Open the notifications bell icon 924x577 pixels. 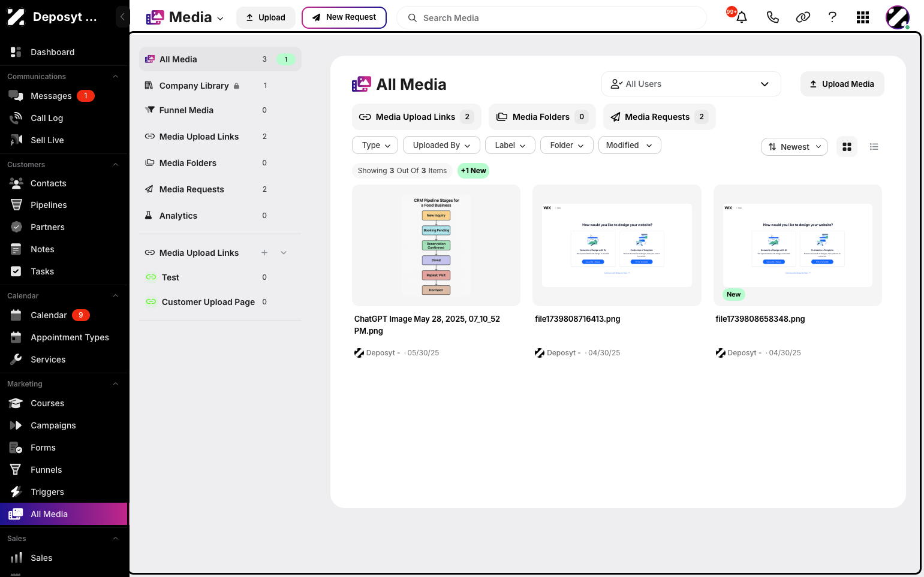[742, 17]
